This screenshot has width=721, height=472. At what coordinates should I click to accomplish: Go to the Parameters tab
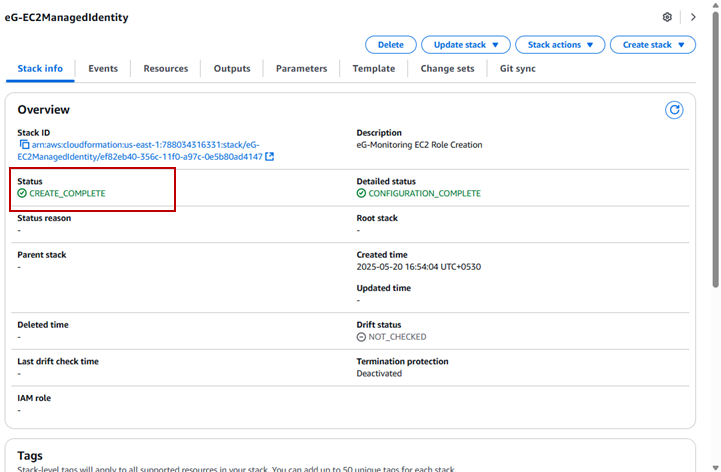[x=301, y=69]
